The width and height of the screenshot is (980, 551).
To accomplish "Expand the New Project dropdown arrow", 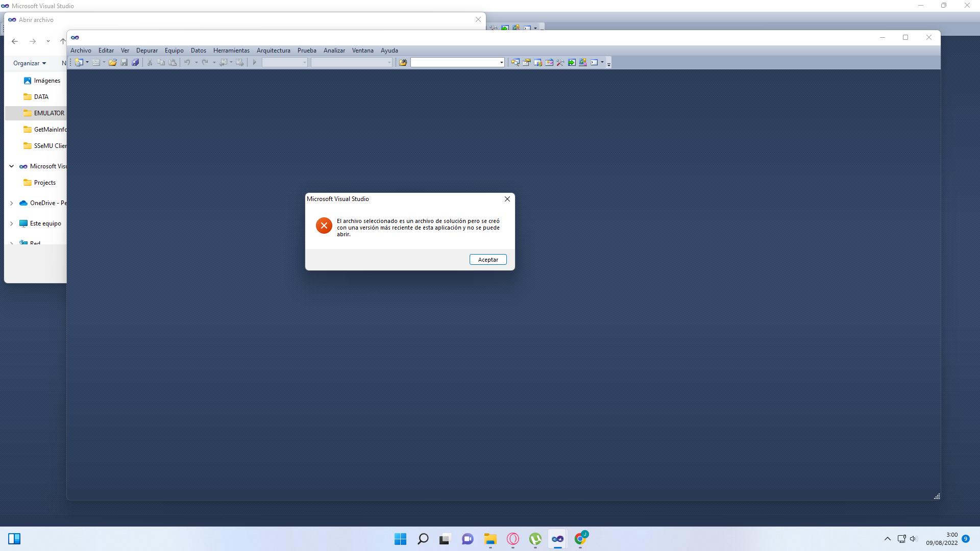I will pos(87,62).
